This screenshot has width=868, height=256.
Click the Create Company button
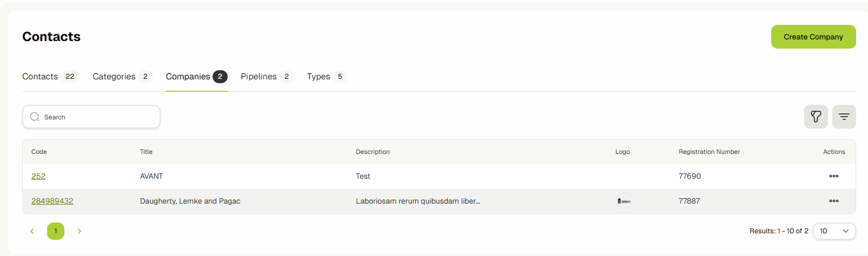point(813,37)
